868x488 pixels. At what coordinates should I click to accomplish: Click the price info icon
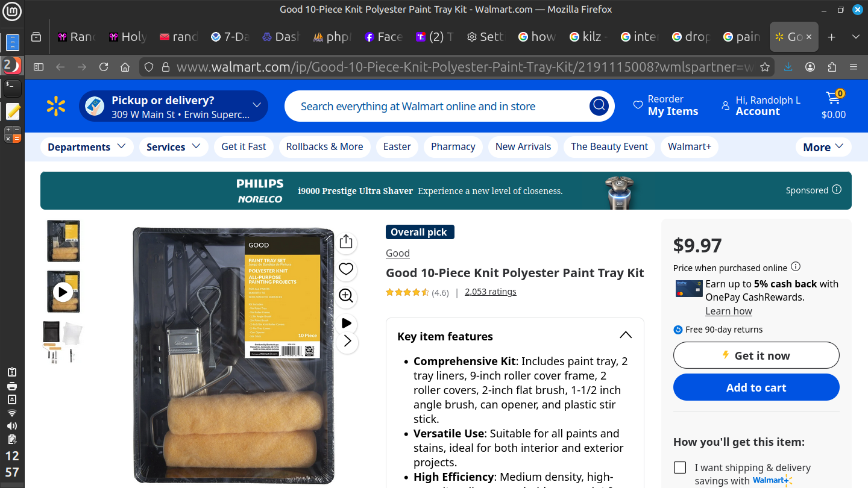point(796,267)
